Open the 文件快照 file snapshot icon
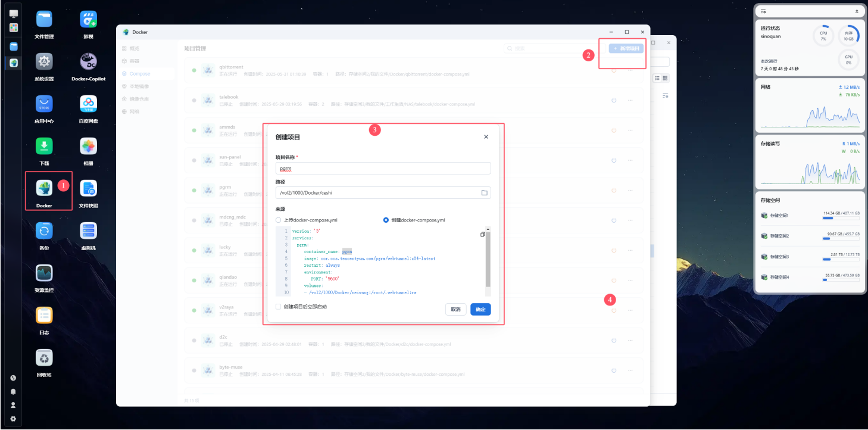The width and height of the screenshot is (868, 430). [x=88, y=189]
